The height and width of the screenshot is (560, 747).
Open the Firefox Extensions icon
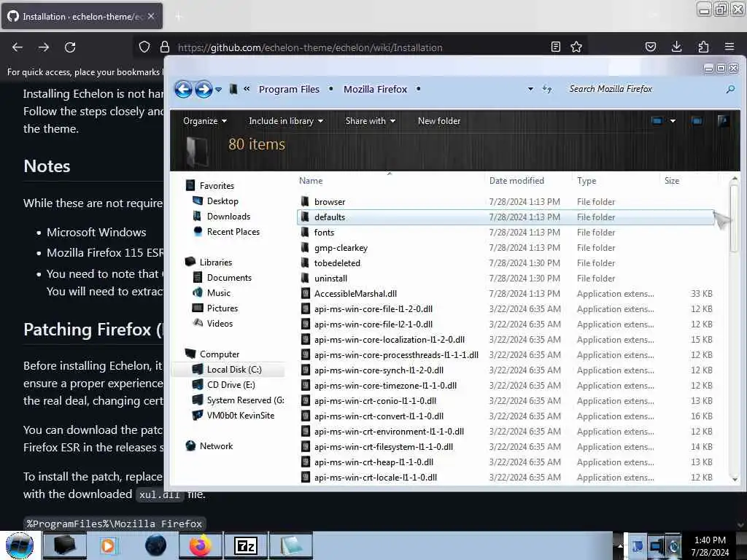(x=703, y=47)
